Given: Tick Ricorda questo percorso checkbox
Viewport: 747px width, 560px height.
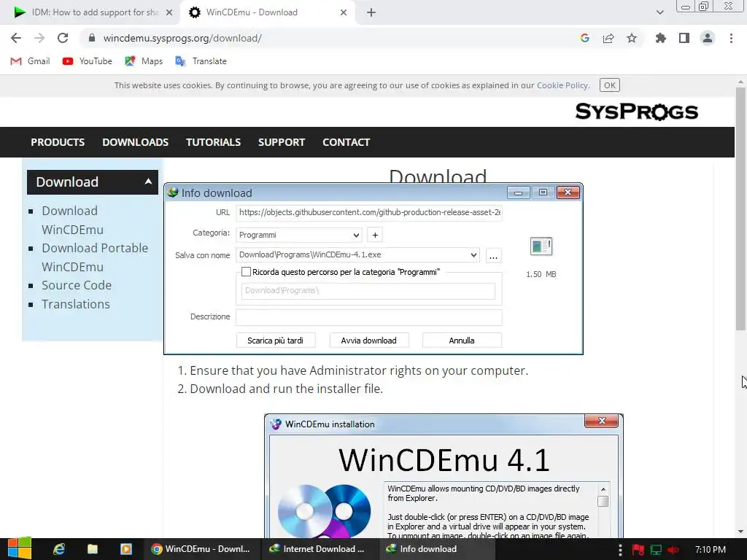Looking at the screenshot, I should tap(246, 272).
